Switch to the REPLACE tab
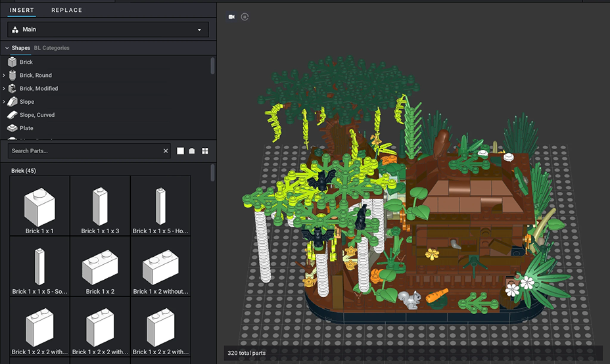This screenshot has width=610, height=364. (66, 10)
